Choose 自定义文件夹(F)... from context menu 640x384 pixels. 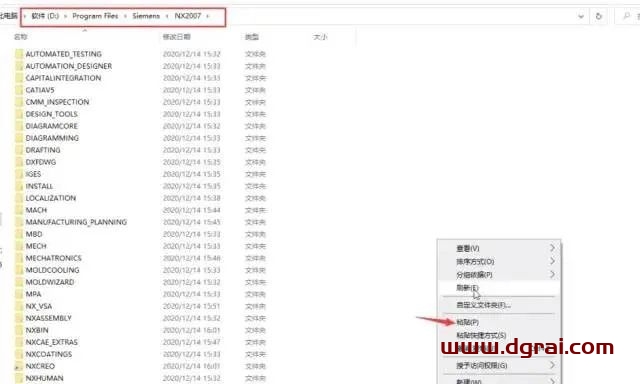[x=500, y=305]
